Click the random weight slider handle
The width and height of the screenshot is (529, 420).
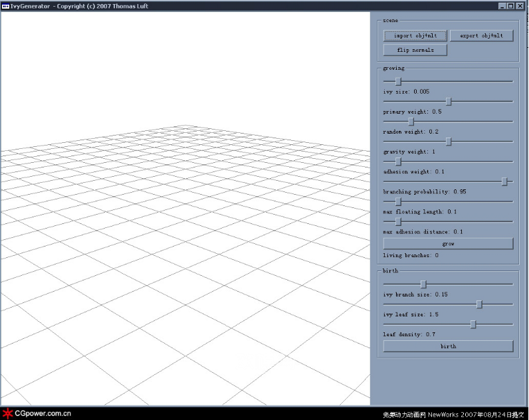[x=411, y=122]
